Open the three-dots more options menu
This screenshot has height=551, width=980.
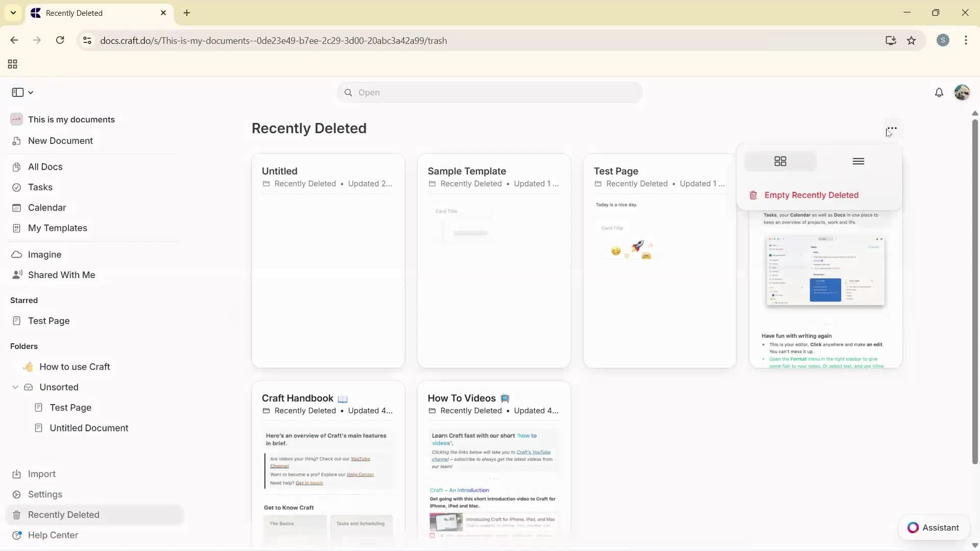(892, 129)
